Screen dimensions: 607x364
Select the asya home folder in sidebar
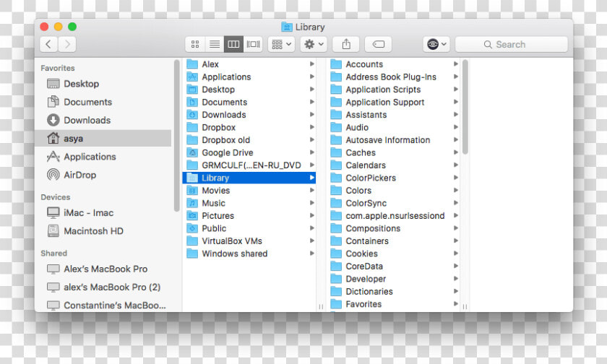point(103,138)
